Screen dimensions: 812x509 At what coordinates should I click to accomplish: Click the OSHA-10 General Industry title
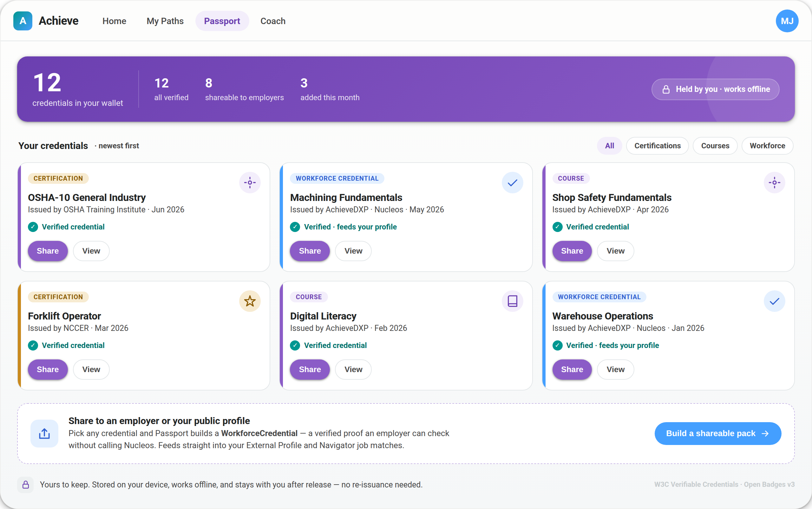click(x=87, y=197)
